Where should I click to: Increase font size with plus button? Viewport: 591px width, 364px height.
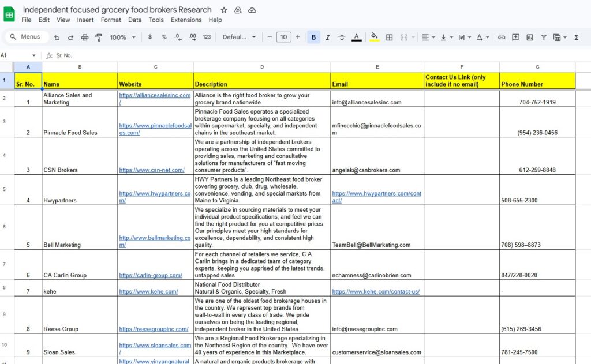click(298, 37)
